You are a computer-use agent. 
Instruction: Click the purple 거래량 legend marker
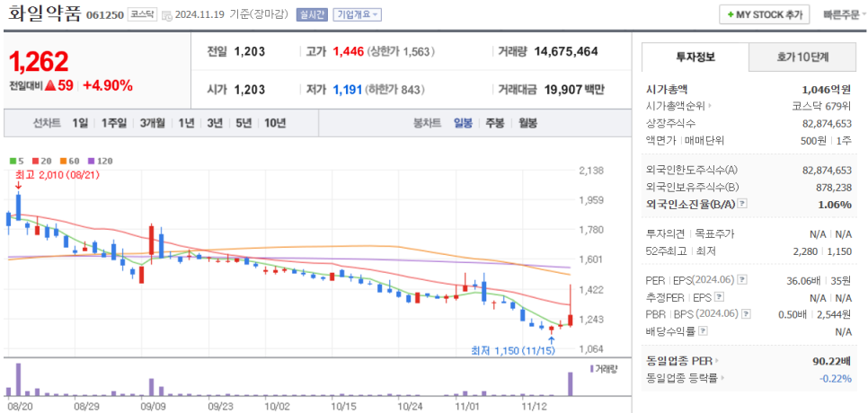(x=592, y=368)
